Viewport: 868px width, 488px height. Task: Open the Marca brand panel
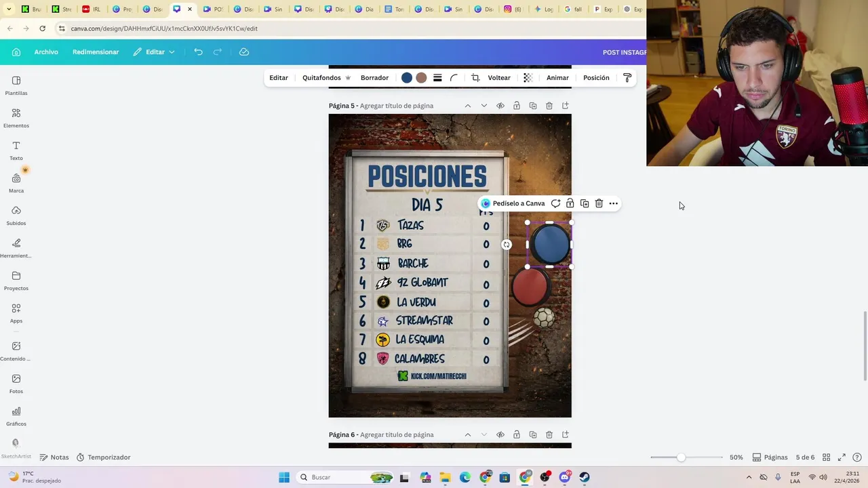16,184
